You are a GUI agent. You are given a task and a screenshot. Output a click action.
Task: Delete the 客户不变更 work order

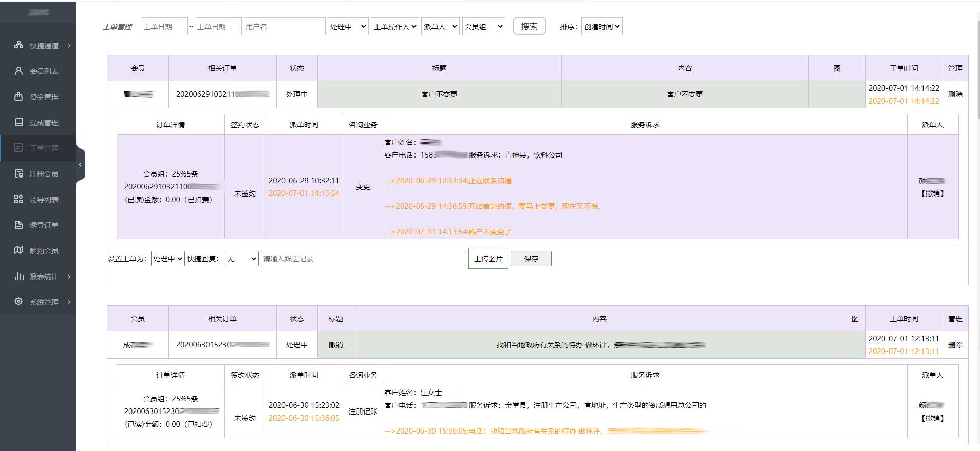pos(955,94)
